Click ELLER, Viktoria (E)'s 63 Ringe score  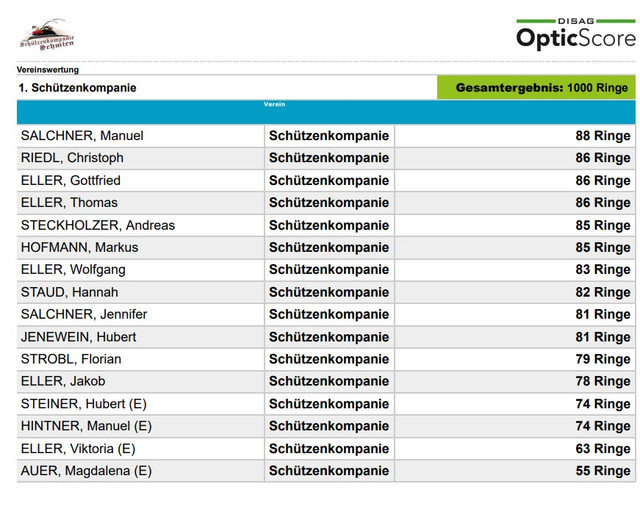pos(603,449)
